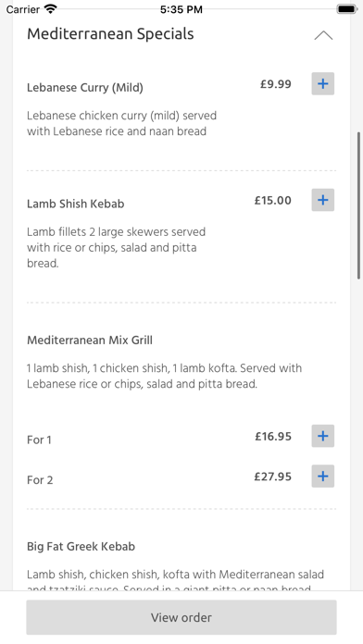Screen dimensions: 363x644
Task: Add Lamb Shish Kebab to order
Action: point(322,200)
